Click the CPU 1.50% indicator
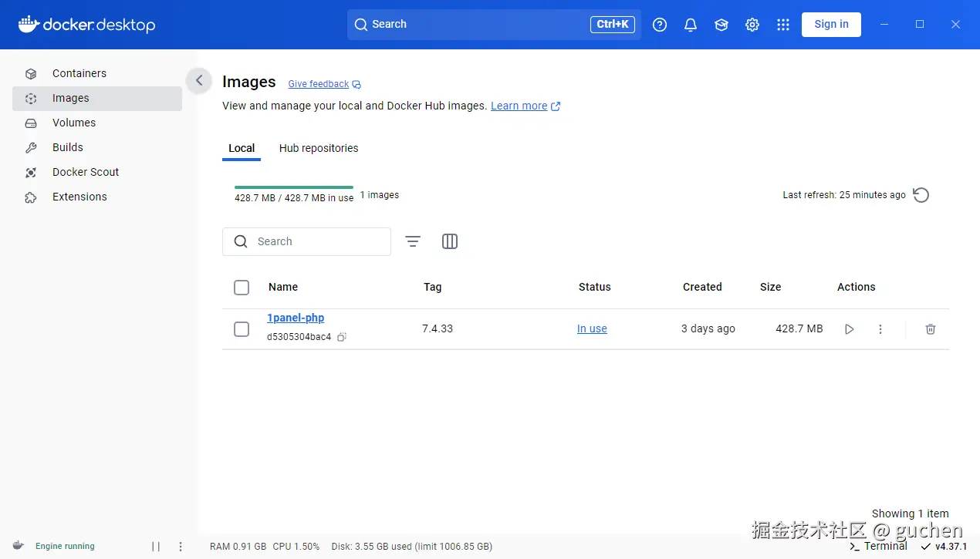The height and width of the screenshot is (559, 980). 296,546
